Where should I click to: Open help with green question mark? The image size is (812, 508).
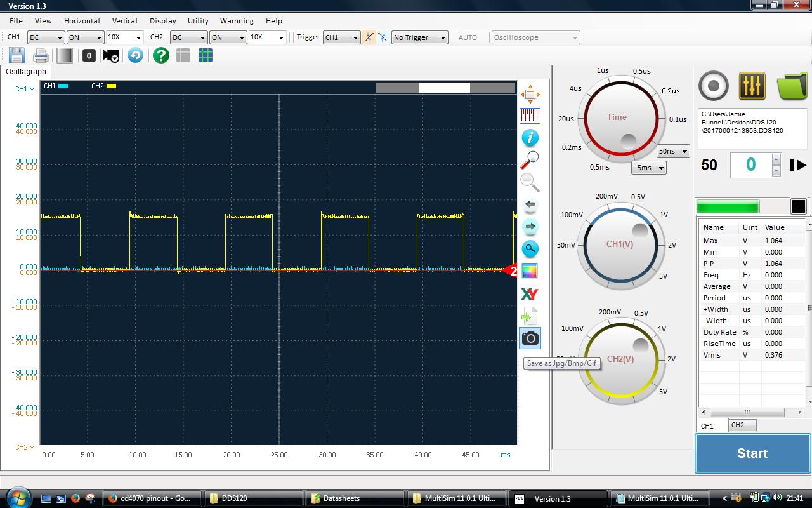[161, 55]
